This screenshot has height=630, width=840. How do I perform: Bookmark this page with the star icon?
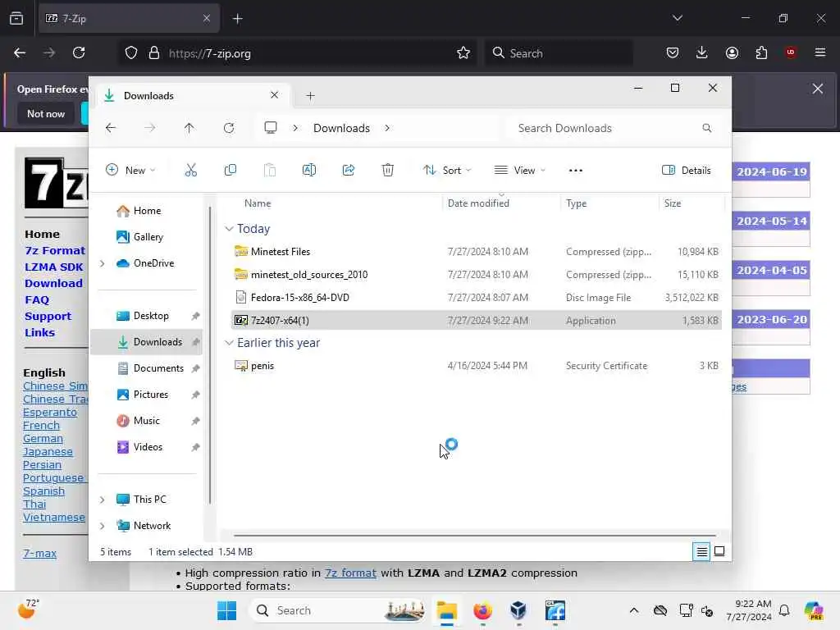click(463, 52)
